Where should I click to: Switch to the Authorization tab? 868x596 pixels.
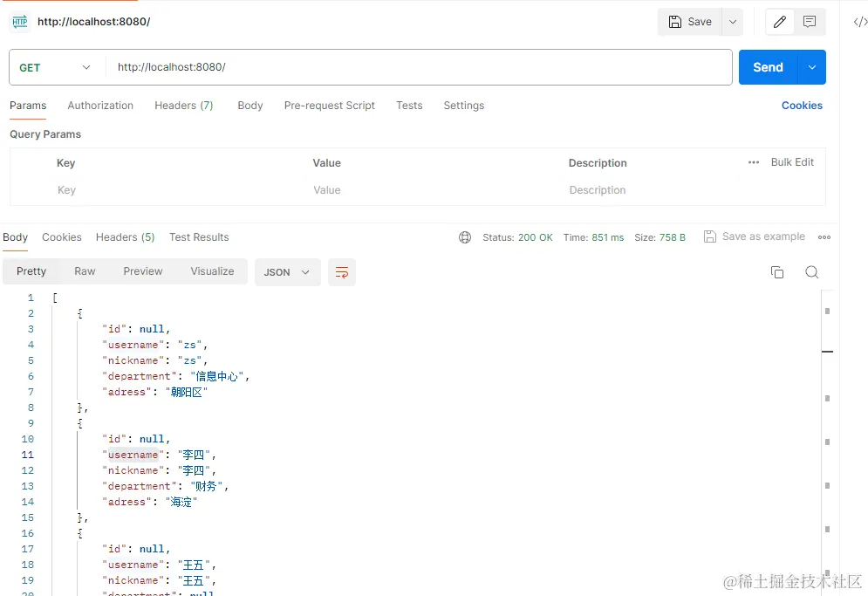tap(100, 106)
